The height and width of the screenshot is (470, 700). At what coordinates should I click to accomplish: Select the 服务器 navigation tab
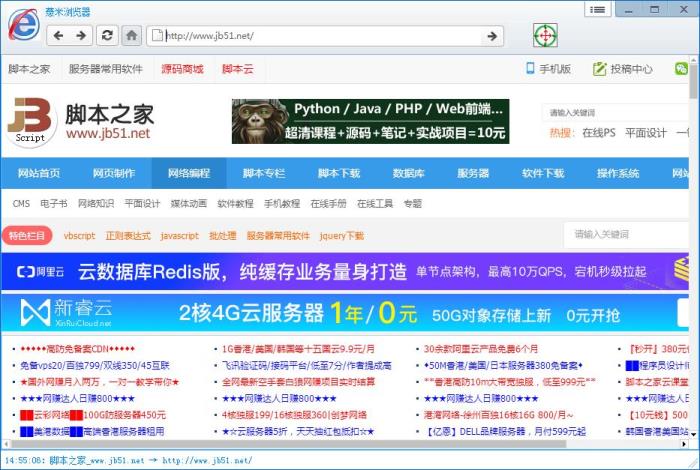click(x=473, y=173)
